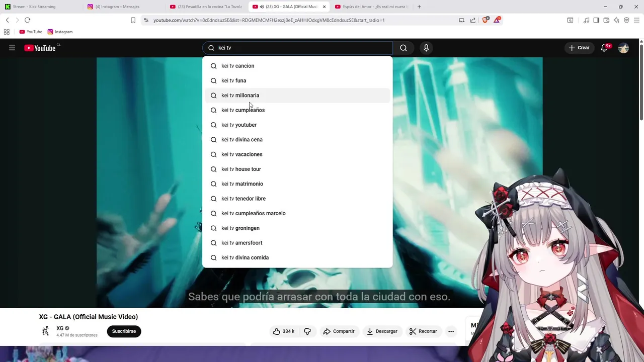Screen dimensions: 644x362
Task: Open the notifications bell
Action: click(605, 48)
